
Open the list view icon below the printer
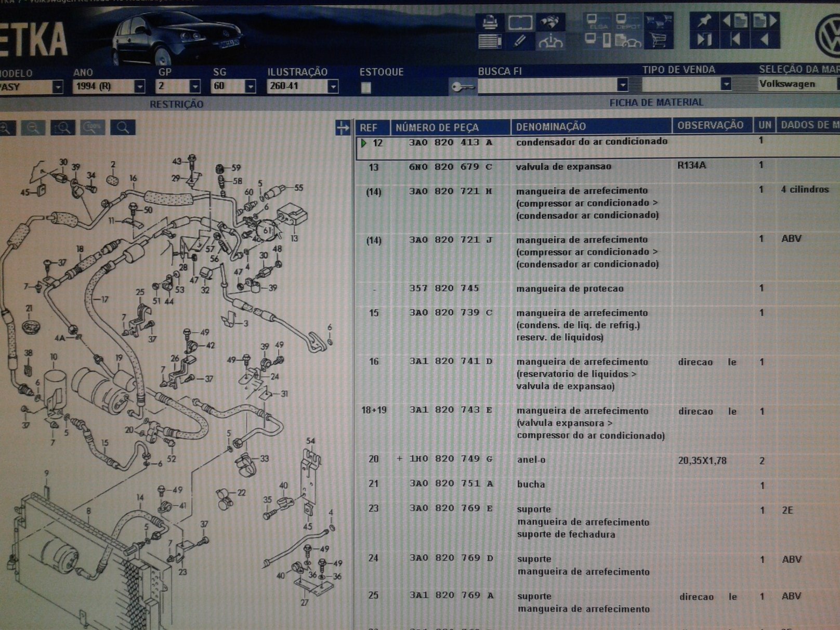coord(490,41)
